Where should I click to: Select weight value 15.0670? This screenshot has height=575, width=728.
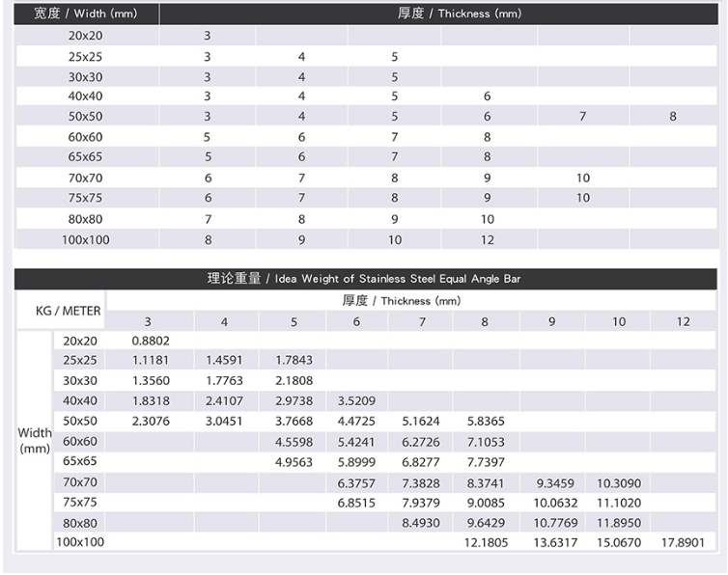click(619, 543)
